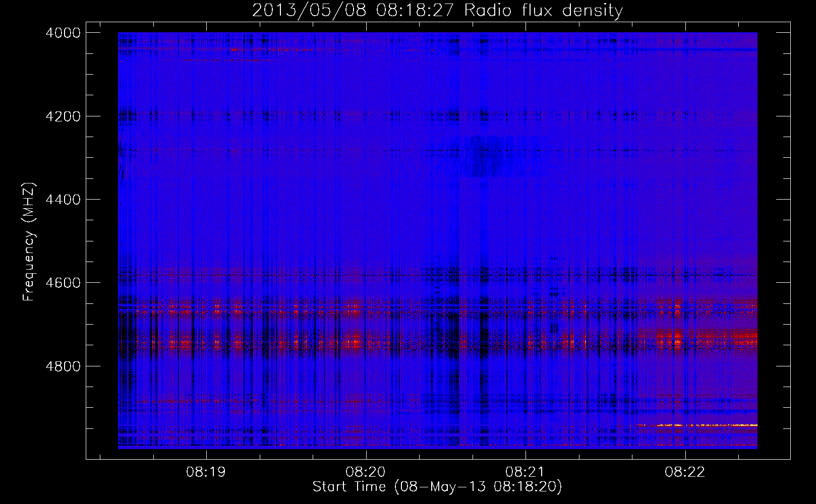Click the 08:20 time tick label
The height and width of the screenshot is (504, 816).
[x=366, y=472]
